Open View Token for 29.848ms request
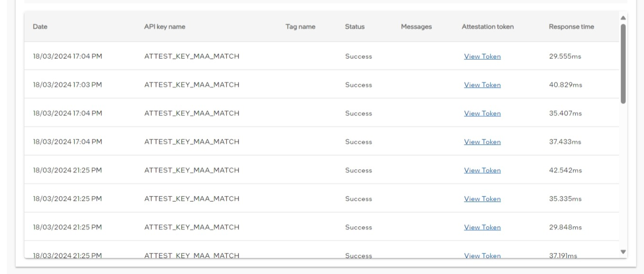This screenshot has height=274, width=644. pyautogui.click(x=482, y=228)
